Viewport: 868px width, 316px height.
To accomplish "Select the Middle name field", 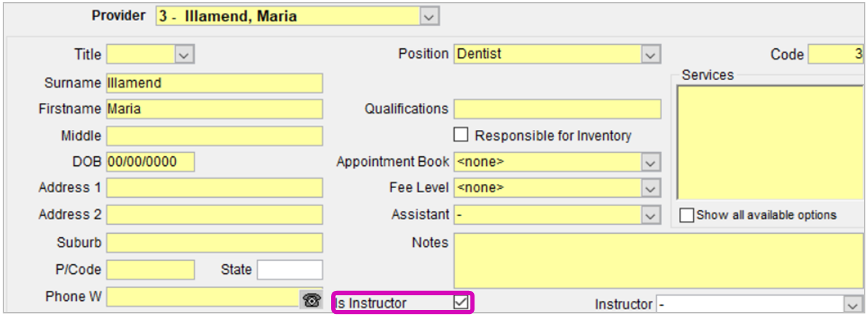I will pyautogui.click(x=215, y=136).
